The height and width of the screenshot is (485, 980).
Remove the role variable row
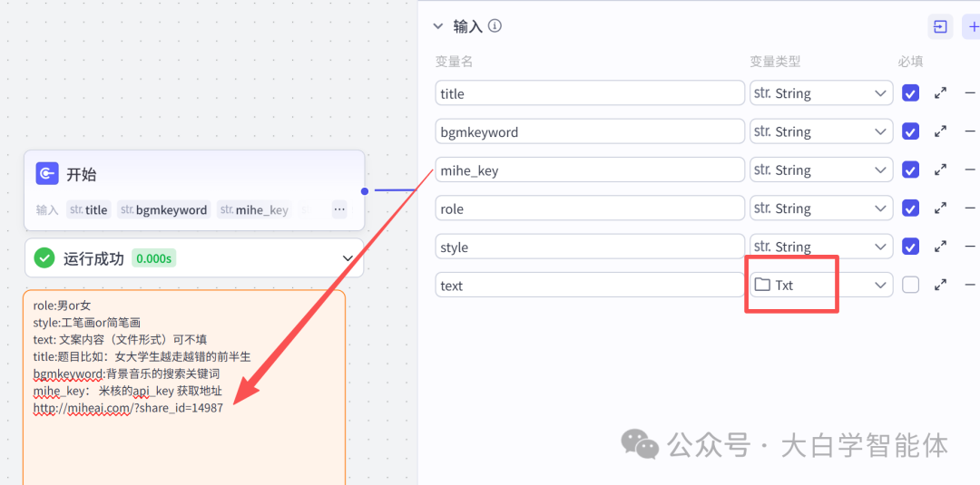(970, 208)
